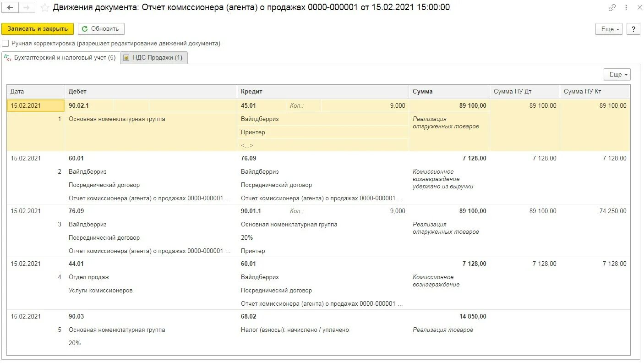Viewport: 644px width, 363px height.
Task: Click the 20% cell in row 3
Action: [247, 237]
